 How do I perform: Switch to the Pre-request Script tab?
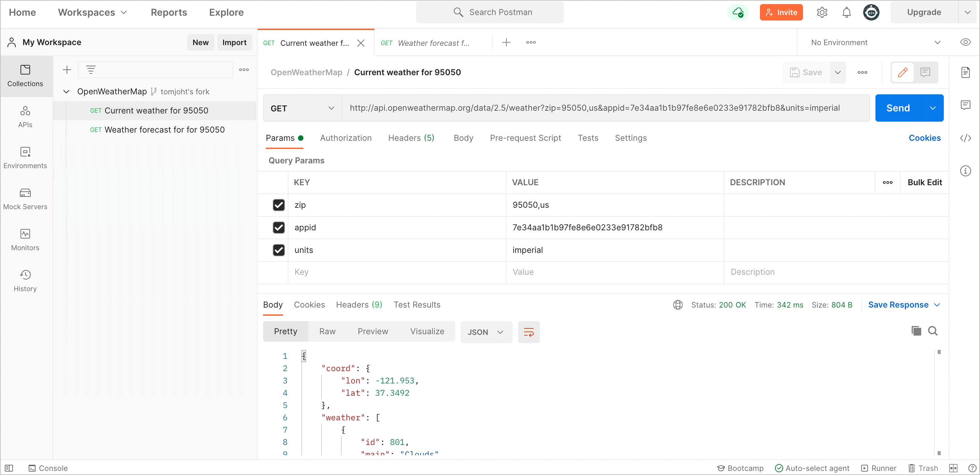coord(525,138)
